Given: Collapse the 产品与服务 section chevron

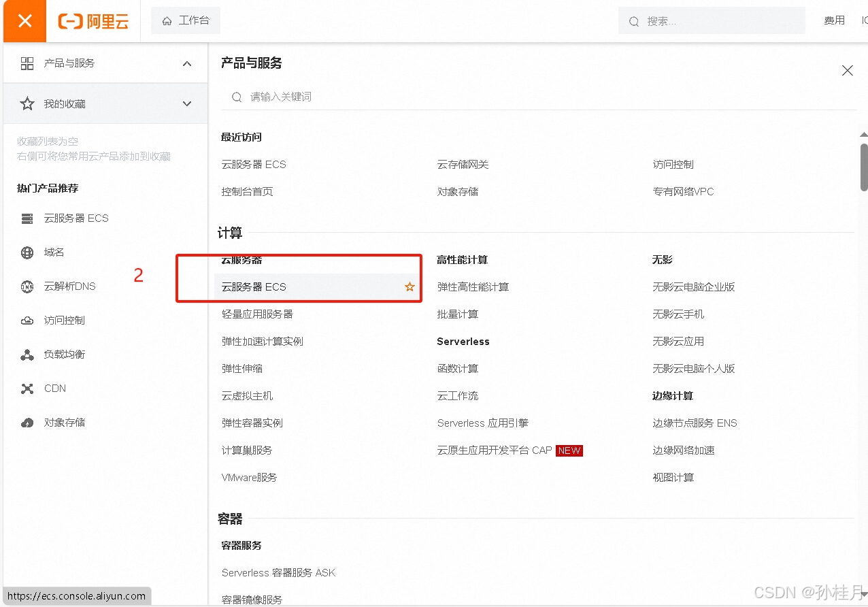Looking at the screenshot, I should point(187,63).
